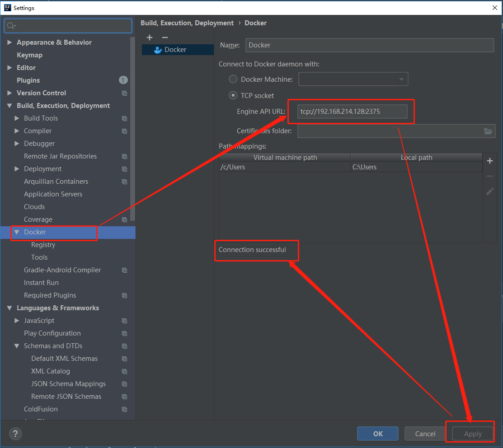The image size is (503, 448).
Task: Select the C:\Users local path cell
Action: pos(417,167)
